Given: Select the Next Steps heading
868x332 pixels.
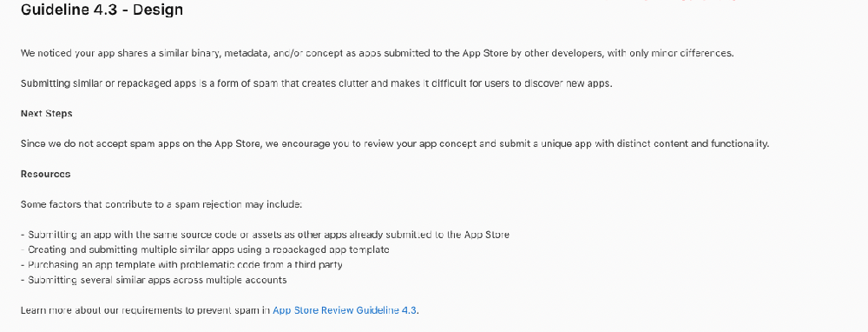Looking at the screenshot, I should [47, 114].
